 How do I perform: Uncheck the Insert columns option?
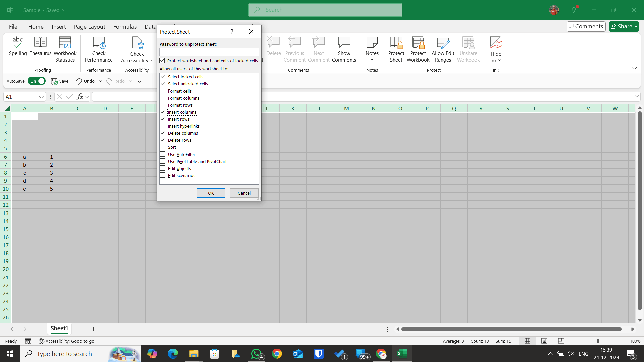click(x=163, y=112)
